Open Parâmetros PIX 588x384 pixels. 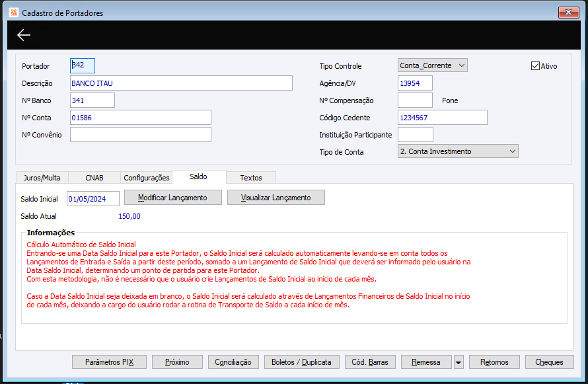[109, 362]
